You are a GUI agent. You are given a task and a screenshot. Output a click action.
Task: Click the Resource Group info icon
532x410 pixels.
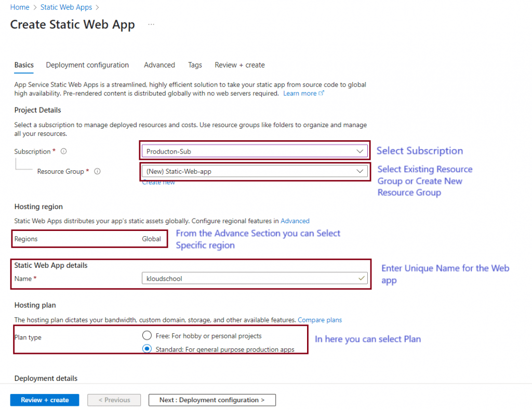[x=97, y=171]
